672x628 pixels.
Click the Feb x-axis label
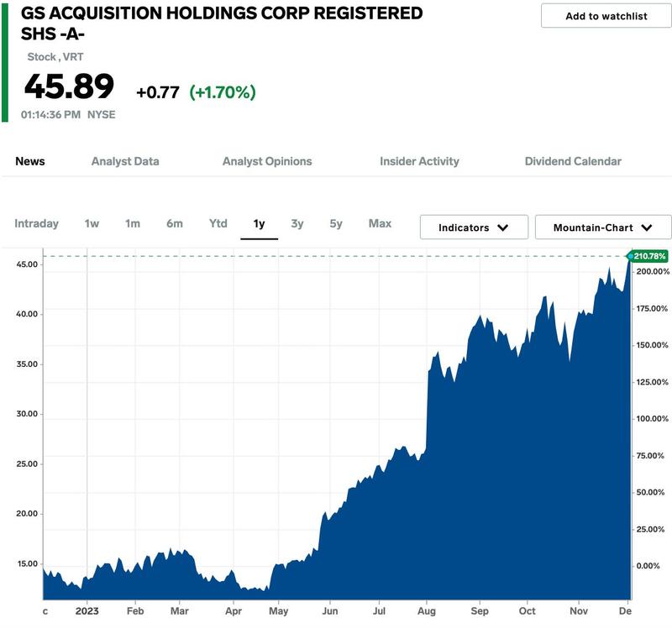tap(135, 611)
